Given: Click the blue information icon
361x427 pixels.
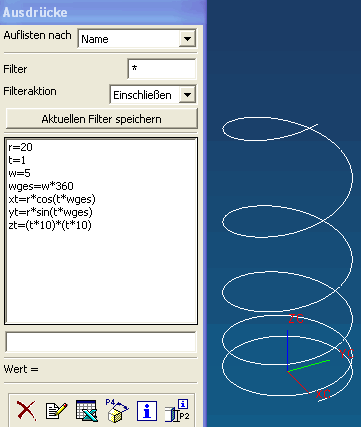Looking at the screenshot, I should [147, 411].
